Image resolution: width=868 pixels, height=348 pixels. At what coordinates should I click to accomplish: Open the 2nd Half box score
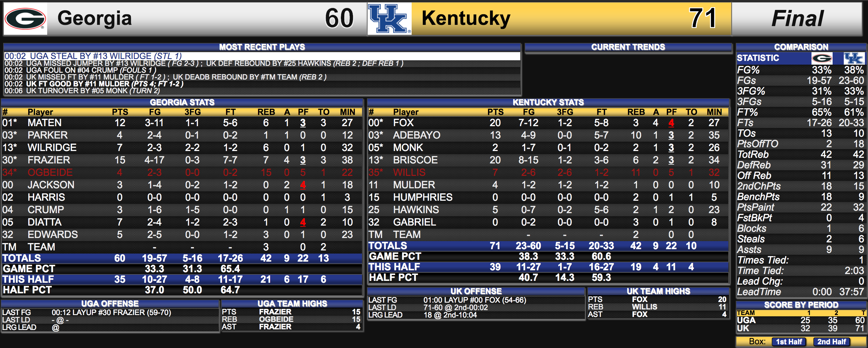point(831,341)
